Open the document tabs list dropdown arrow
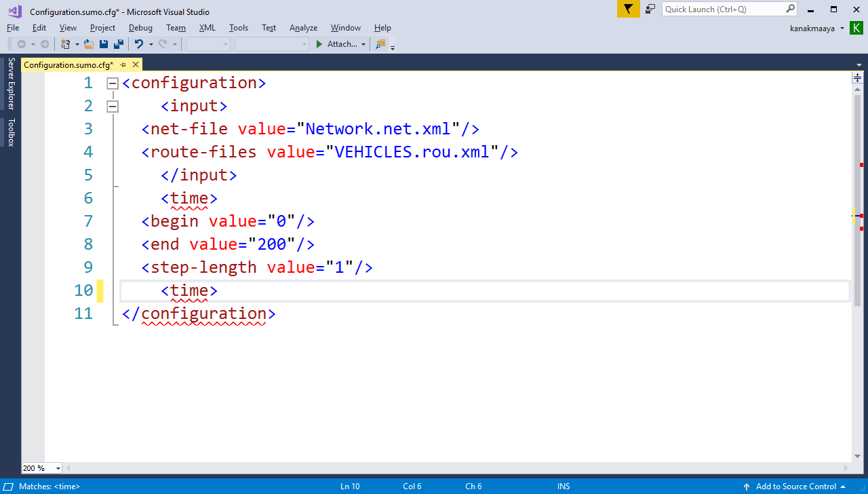Screen dimensions: 868x494 point(859,64)
